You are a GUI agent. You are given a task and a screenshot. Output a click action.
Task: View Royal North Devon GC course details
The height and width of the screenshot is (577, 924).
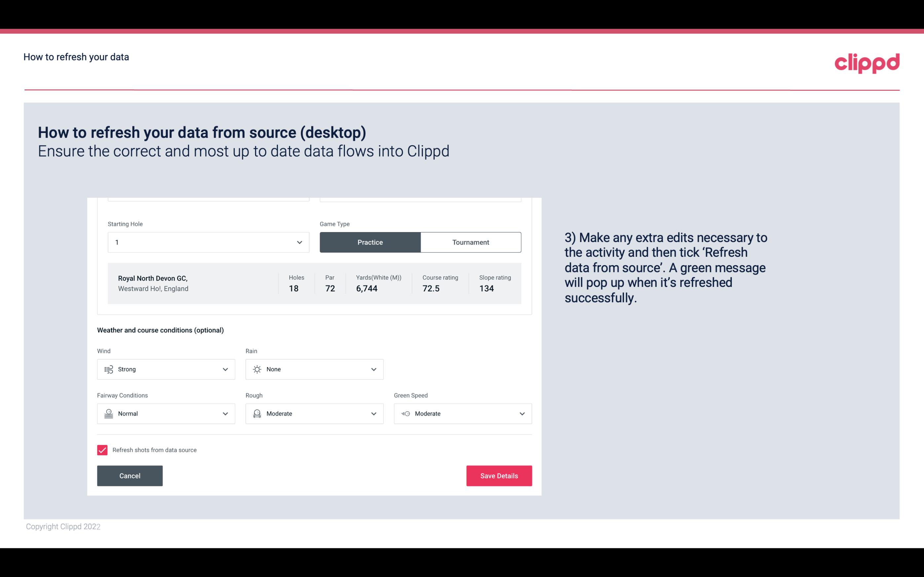point(314,283)
